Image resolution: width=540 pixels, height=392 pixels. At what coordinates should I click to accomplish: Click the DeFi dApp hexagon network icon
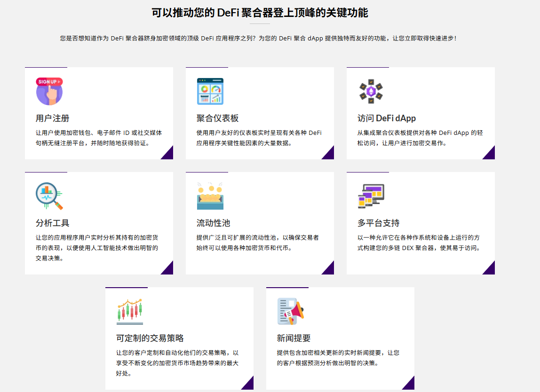click(x=371, y=91)
